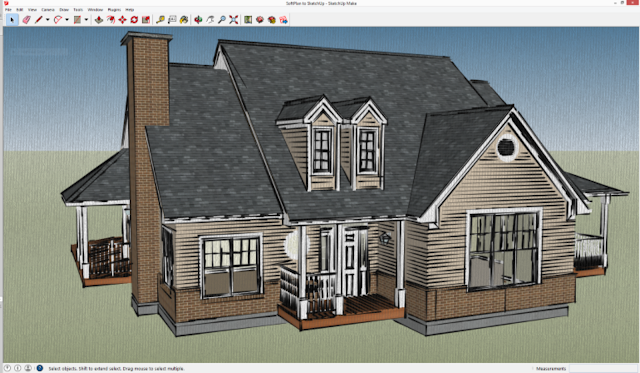
Task: Open the View menu
Action: coord(32,9)
